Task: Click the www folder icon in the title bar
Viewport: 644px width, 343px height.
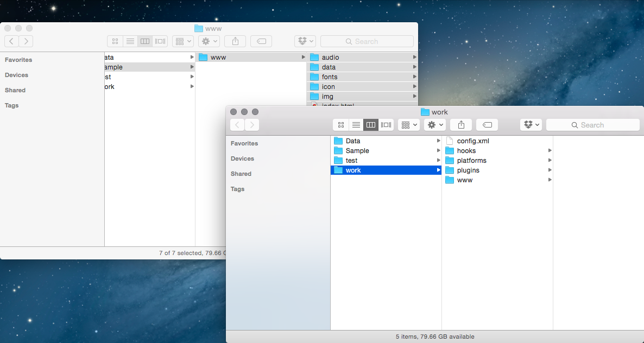Action: 199,28
